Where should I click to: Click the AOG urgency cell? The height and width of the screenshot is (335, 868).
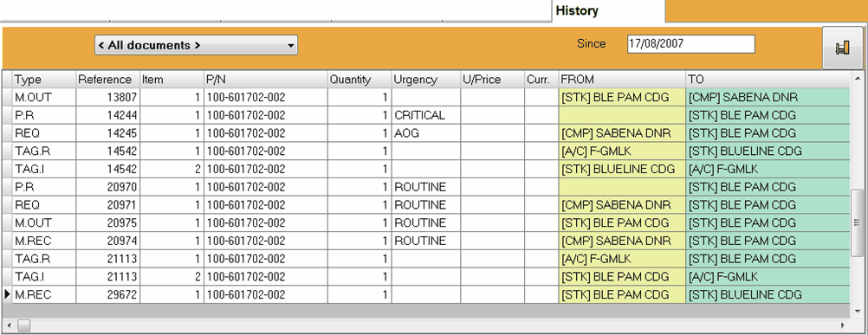tap(425, 133)
